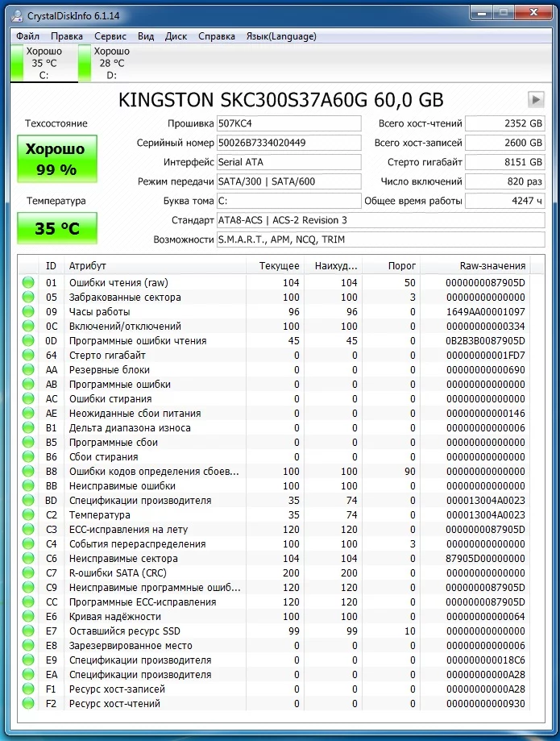Click the Всего хост-чтений value 2352 GB

pos(504,124)
